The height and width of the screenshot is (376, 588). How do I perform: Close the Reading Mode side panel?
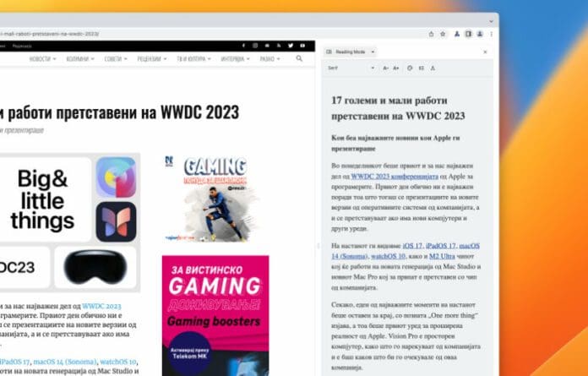pyautogui.click(x=485, y=52)
